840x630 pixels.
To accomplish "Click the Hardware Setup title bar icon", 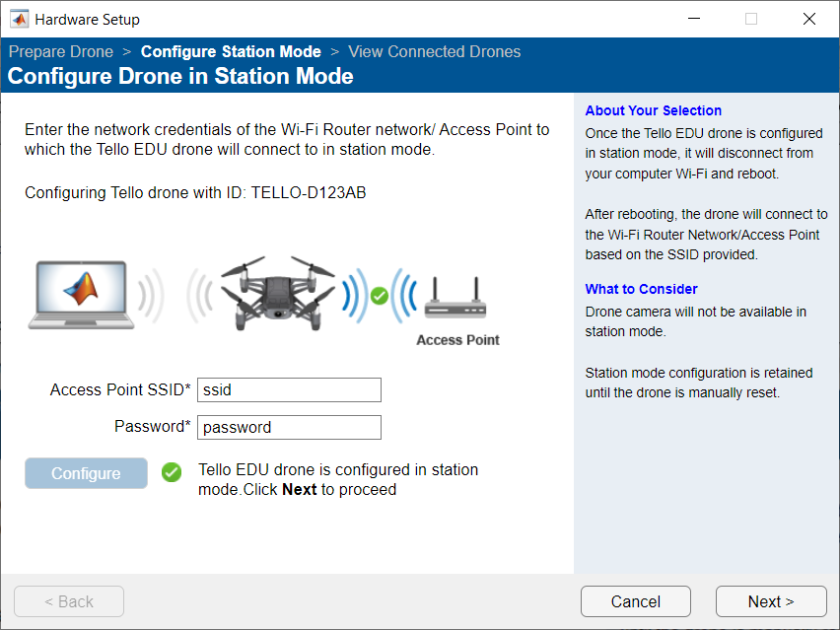I will pyautogui.click(x=18, y=18).
